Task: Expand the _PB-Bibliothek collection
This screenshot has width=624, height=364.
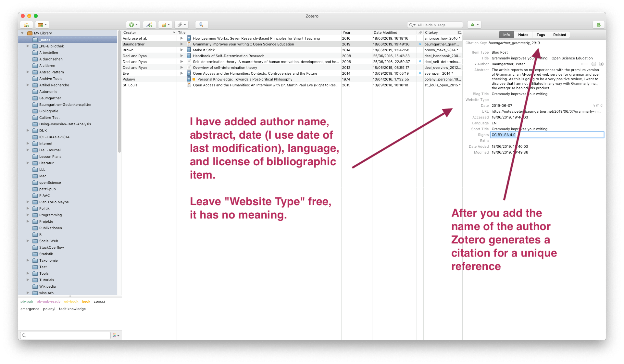Action: pos(28,46)
